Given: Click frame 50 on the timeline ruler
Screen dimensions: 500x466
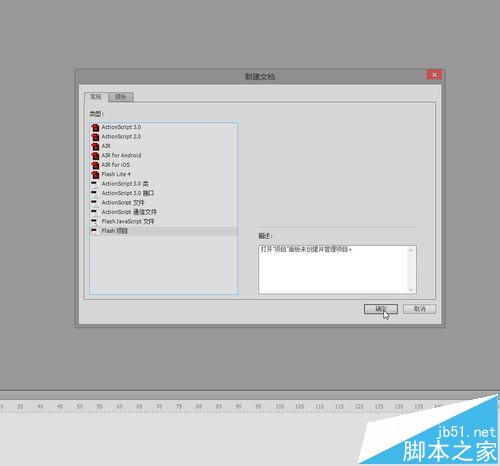Looking at the screenshot, I should click(x=80, y=407).
